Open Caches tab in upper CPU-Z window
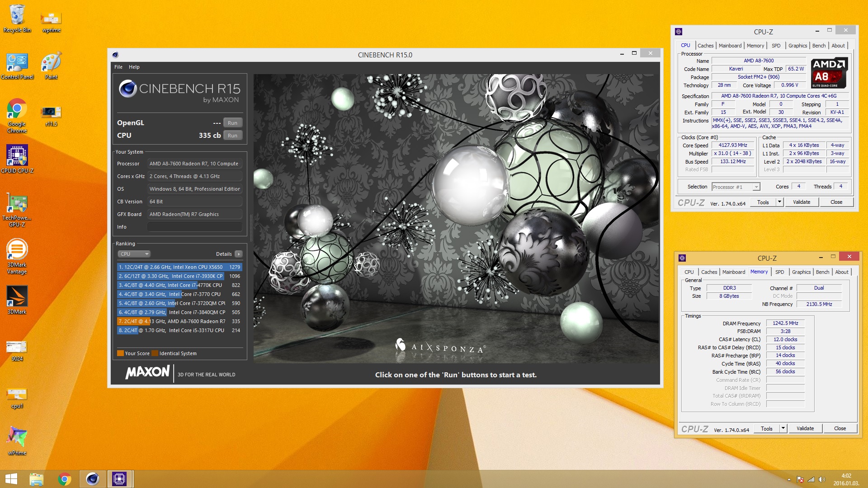This screenshot has width=868, height=488. pyautogui.click(x=705, y=46)
